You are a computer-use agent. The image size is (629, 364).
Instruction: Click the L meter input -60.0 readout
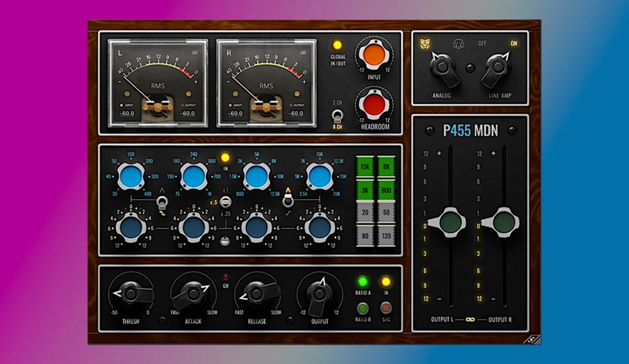coord(127,114)
